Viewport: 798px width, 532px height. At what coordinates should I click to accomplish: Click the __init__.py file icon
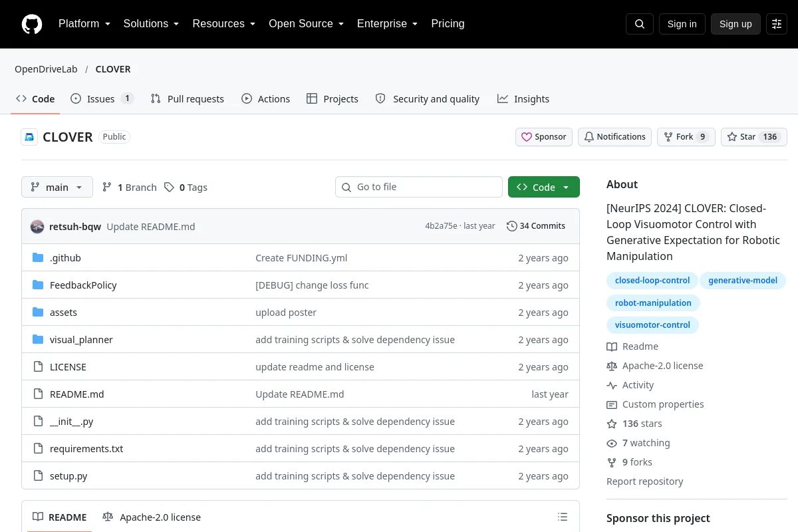click(38, 422)
